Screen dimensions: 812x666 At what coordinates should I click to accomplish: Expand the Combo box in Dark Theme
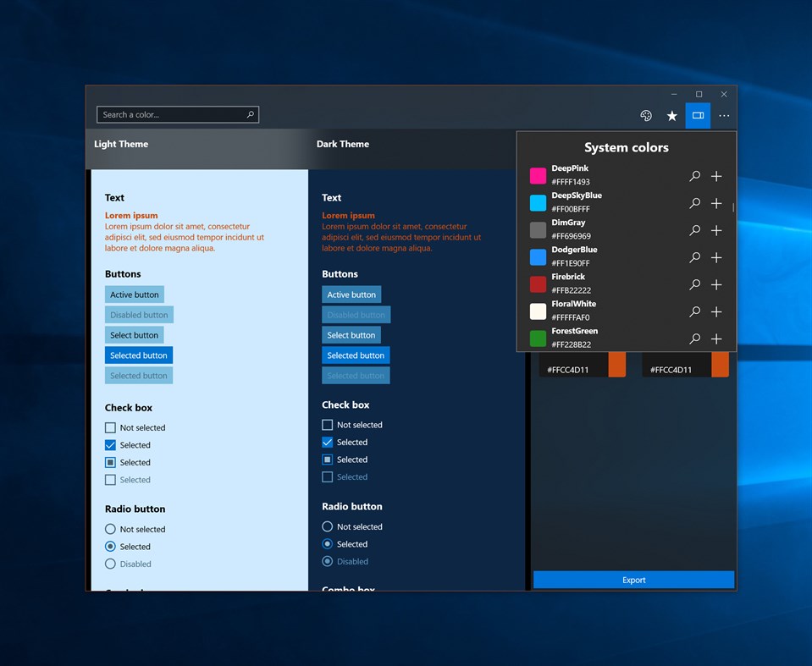click(x=348, y=589)
